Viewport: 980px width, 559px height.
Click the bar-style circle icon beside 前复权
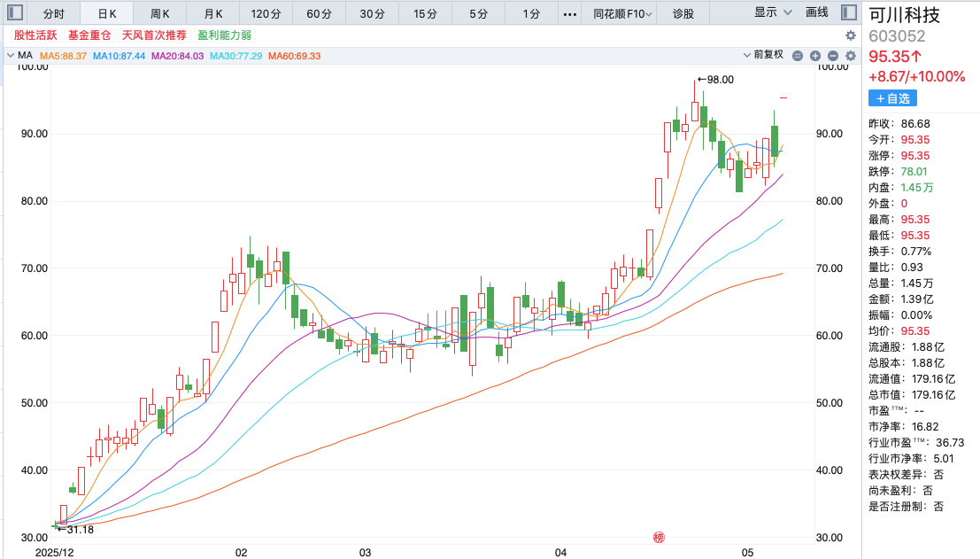click(798, 56)
